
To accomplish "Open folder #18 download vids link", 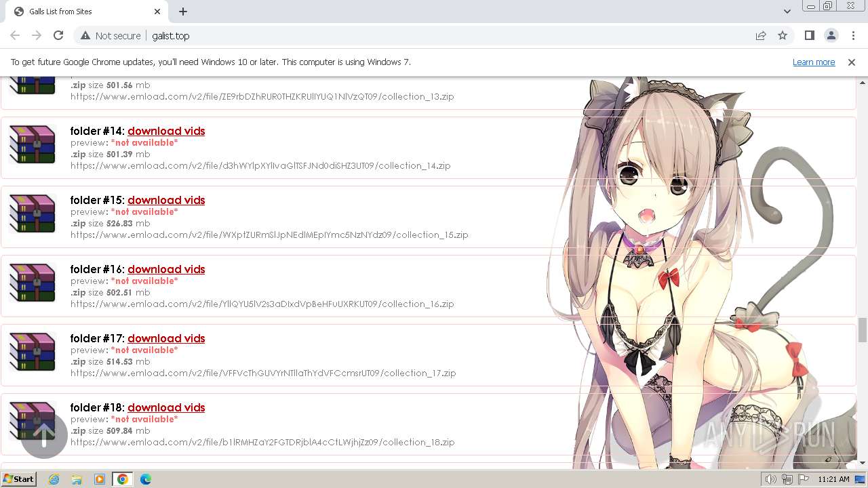I will click(x=166, y=407).
